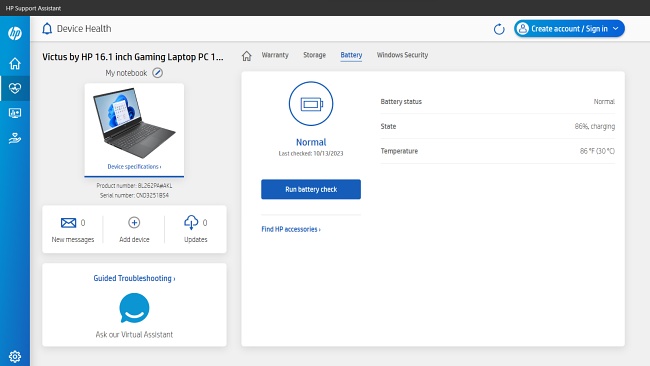The width and height of the screenshot is (650, 366).
Task: Click the 86 °F (30 °C) value
Action: point(597,151)
